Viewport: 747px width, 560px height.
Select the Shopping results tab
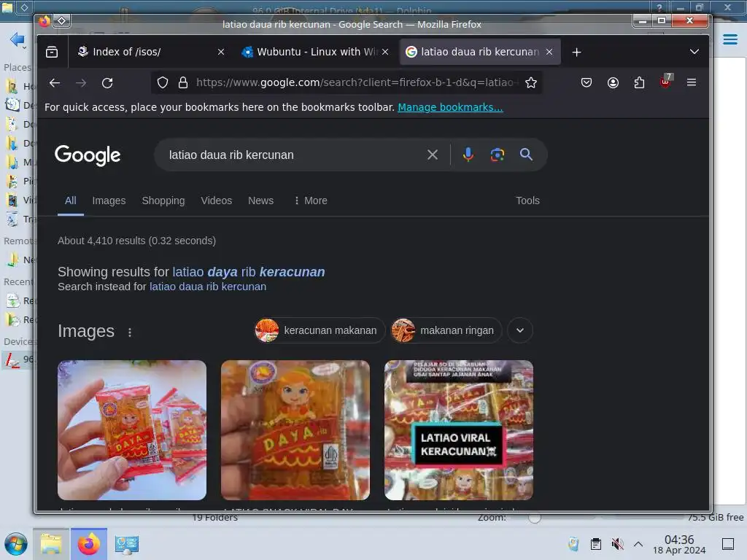(163, 201)
